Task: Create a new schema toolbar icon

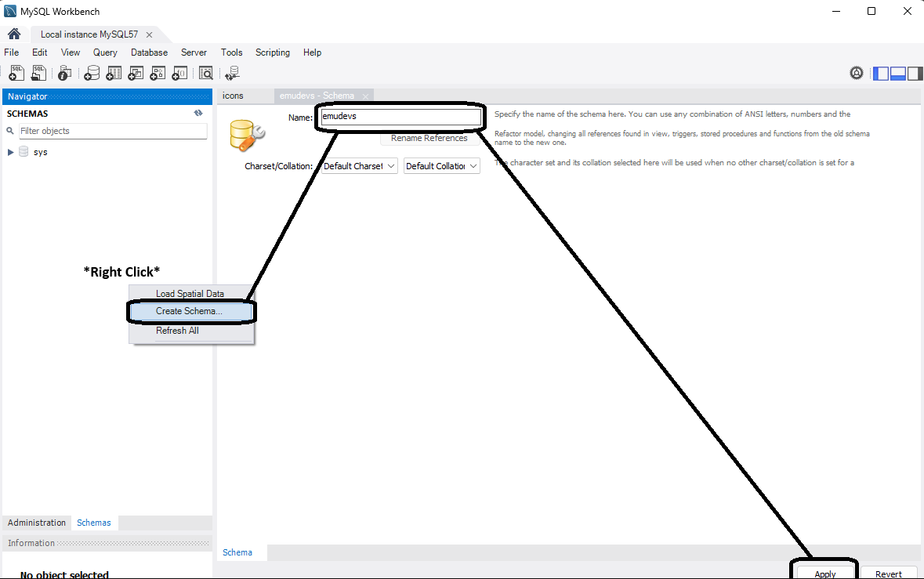Action: click(x=92, y=73)
